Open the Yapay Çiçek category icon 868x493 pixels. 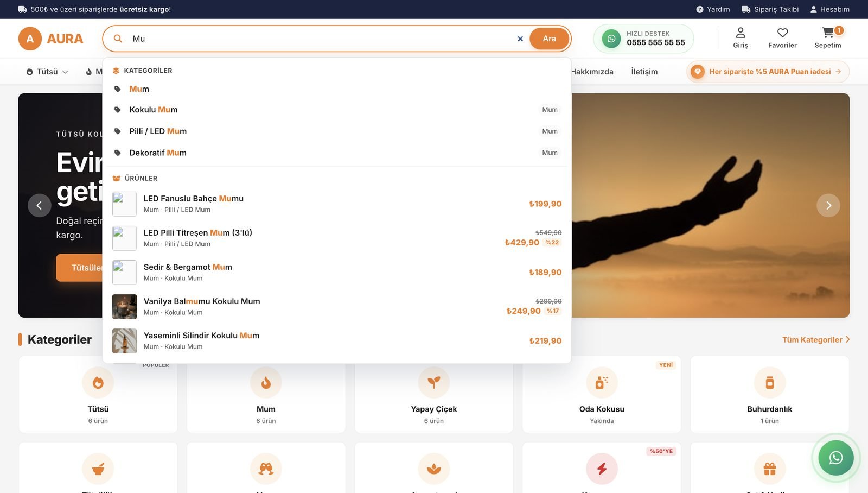(x=434, y=382)
